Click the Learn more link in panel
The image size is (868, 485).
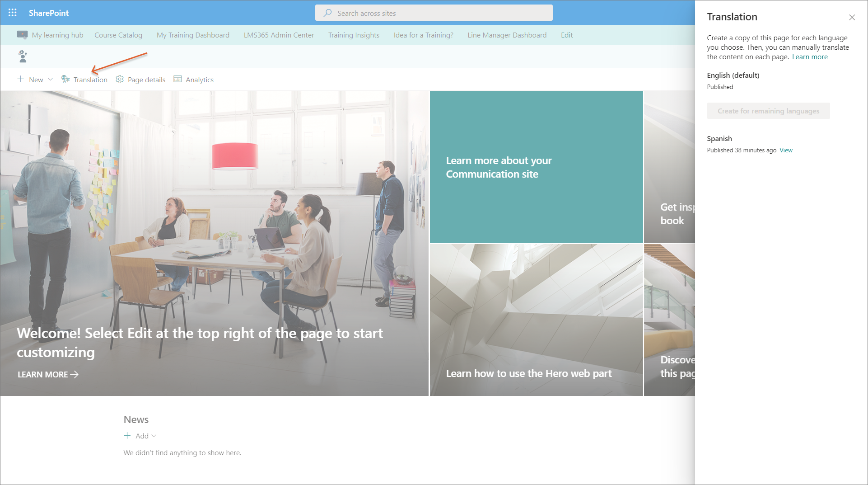(809, 57)
